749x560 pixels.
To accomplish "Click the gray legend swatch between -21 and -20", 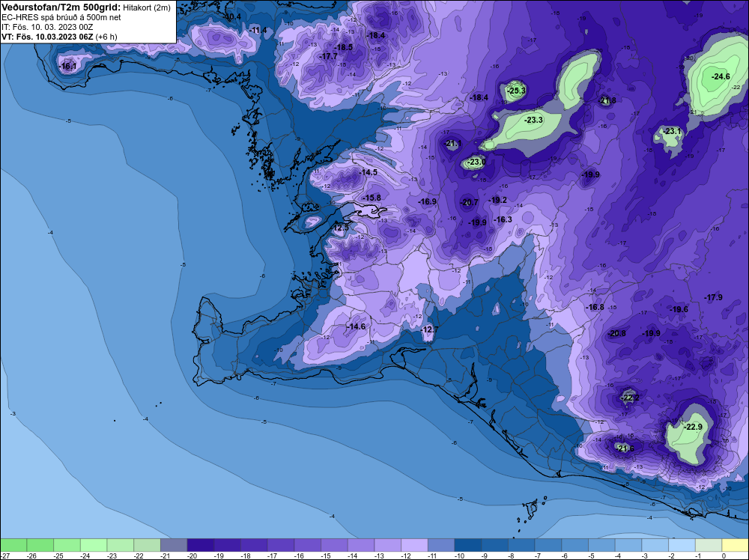I will coord(174,545).
